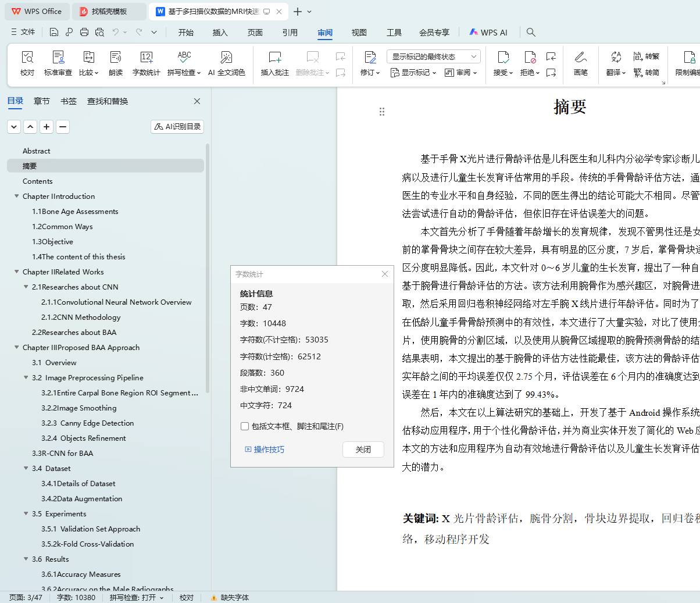700x603 pixels.
Task: Open the 文件 menu
Action: [x=23, y=32]
